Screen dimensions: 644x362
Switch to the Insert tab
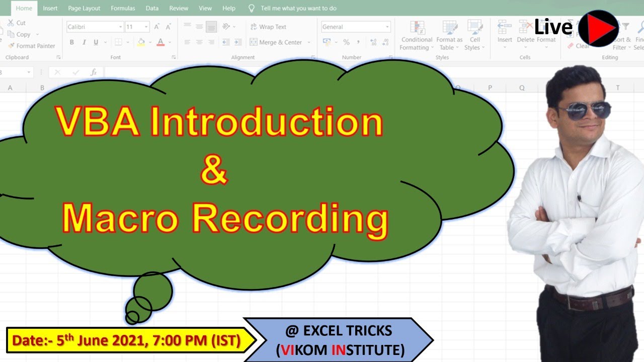(x=50, y=8)
